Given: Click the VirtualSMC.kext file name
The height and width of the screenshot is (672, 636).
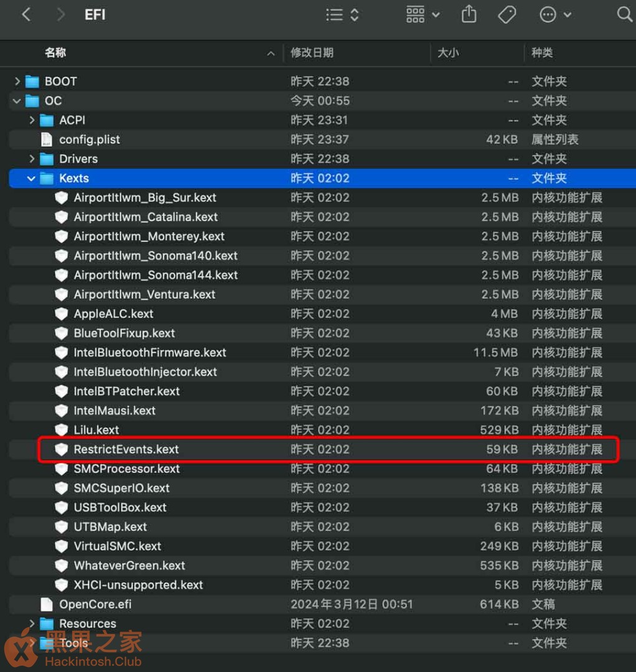Looking at the screenshot, I should coord(118,546).
